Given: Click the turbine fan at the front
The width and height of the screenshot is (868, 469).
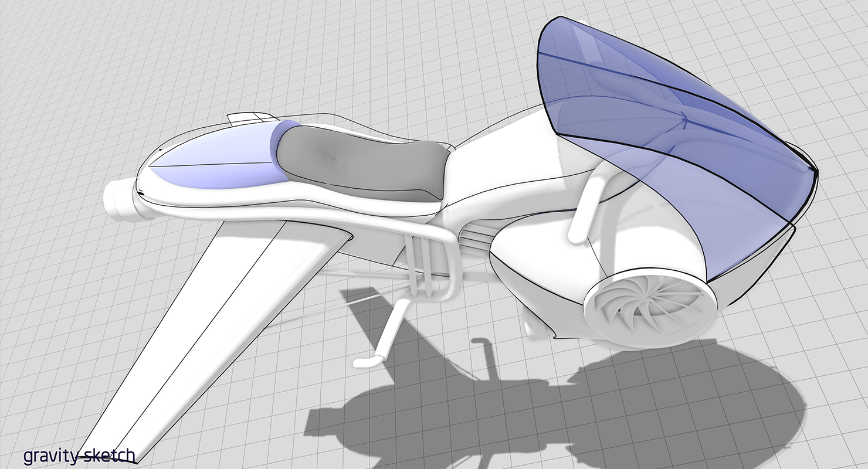Looking at the screenshot, I should (x=650, y=308).
